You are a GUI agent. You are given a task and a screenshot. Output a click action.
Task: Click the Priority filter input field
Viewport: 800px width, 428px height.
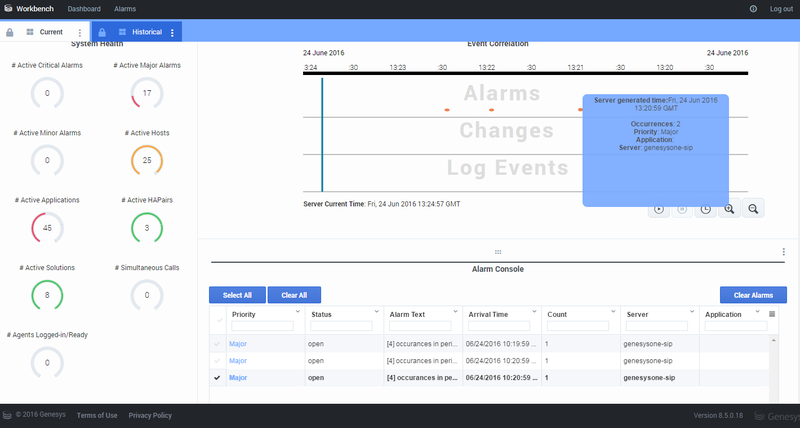[x=263, y=326]
